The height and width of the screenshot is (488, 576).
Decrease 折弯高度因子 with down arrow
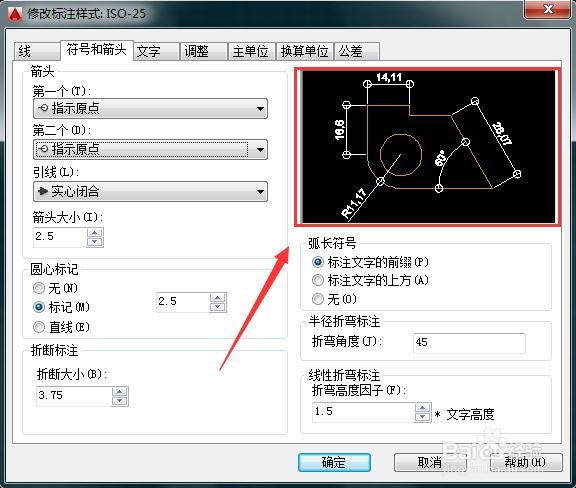(x=423, y=417)
